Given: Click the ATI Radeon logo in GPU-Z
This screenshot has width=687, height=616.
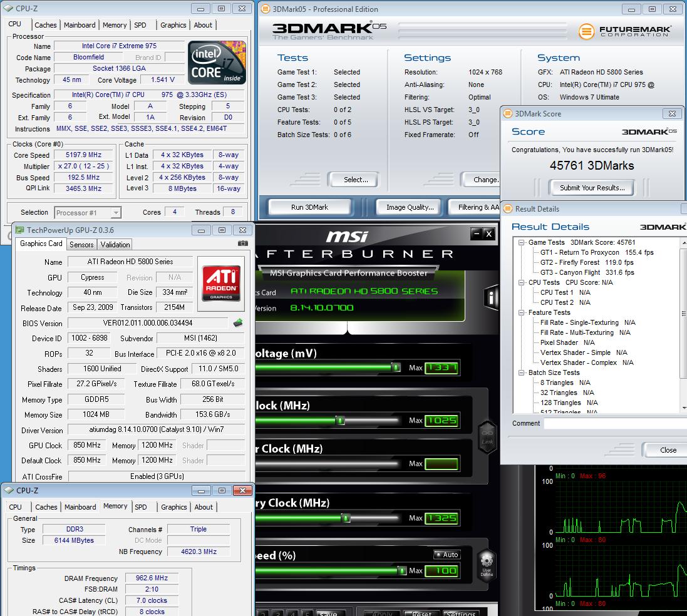Looking at the screenshot, I should (x=221, y=282).
